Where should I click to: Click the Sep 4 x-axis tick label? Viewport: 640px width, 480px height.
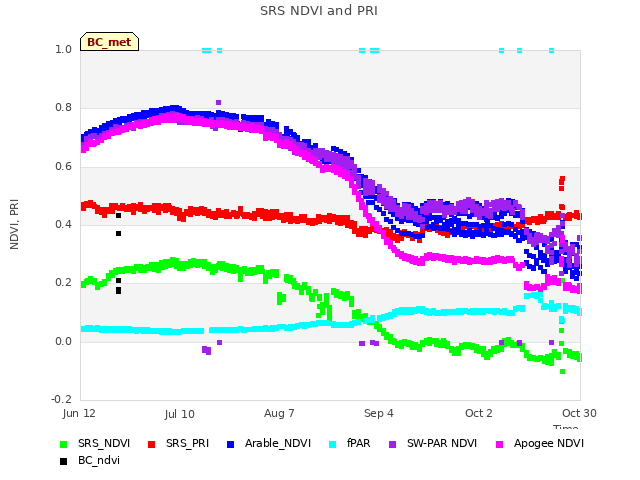[x=379, y=414]
